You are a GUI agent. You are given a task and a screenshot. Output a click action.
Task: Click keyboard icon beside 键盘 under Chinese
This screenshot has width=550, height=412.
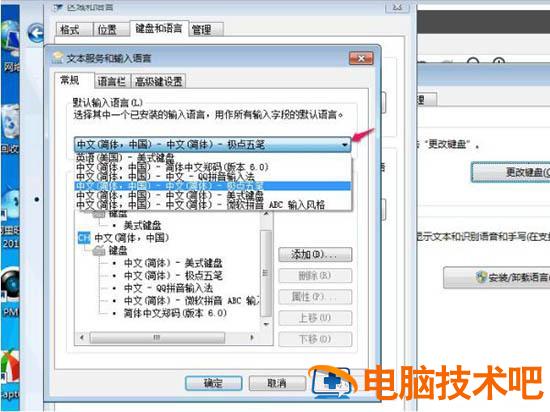(99, 251)
